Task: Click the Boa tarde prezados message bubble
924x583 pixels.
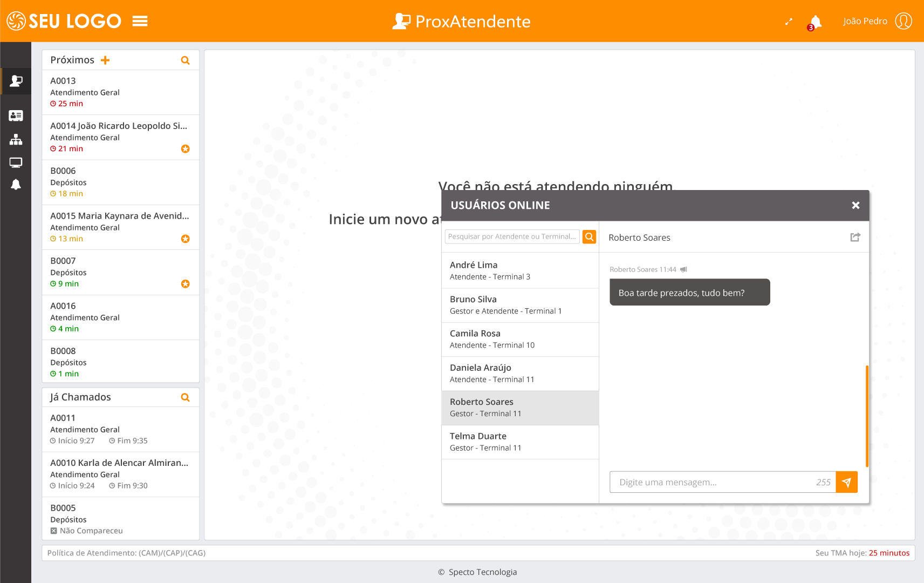Action: (x=689, y=292)
